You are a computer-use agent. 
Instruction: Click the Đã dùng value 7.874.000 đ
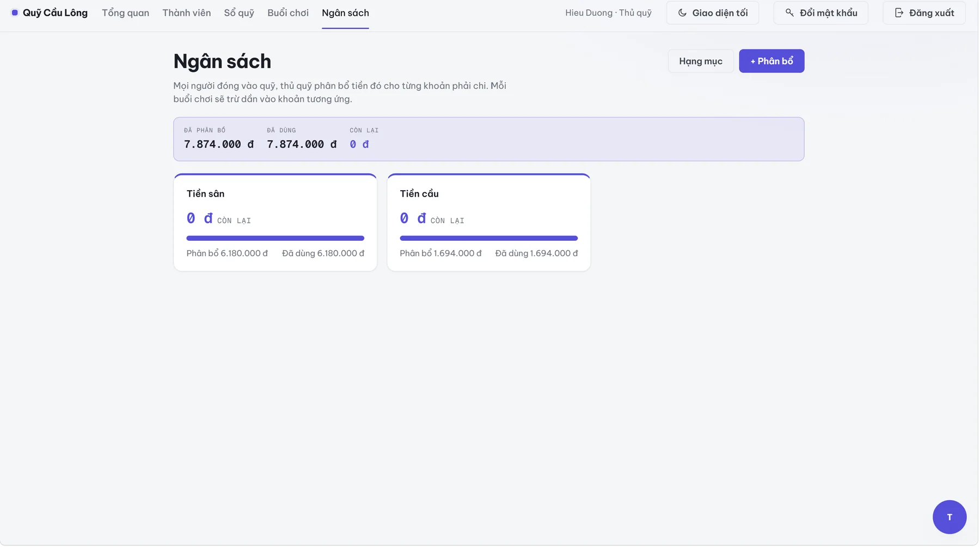[x=302, y=144]
